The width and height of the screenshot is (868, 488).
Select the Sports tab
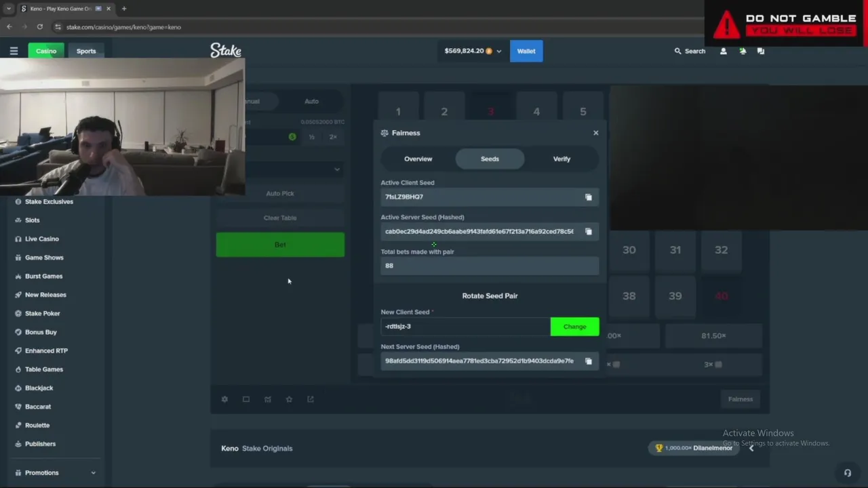click(86, 52)
